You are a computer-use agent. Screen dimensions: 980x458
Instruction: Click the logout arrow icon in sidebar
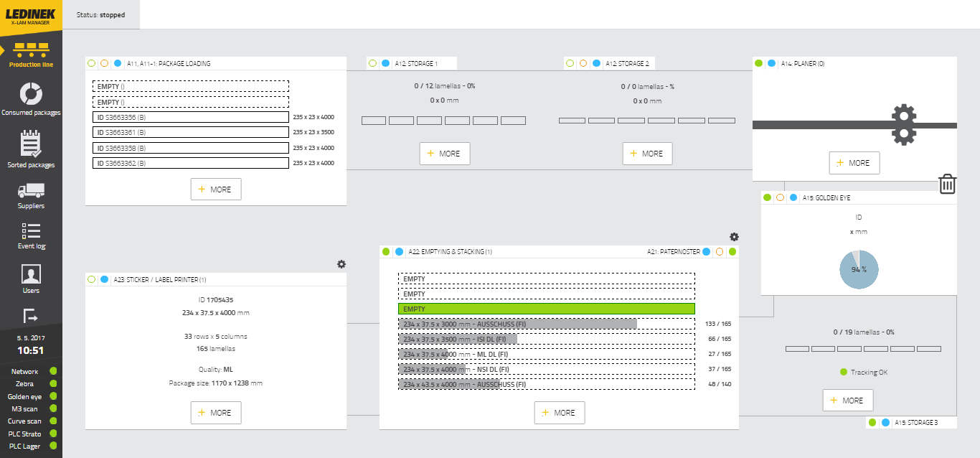pyautogui.click(x=31, y=315)
